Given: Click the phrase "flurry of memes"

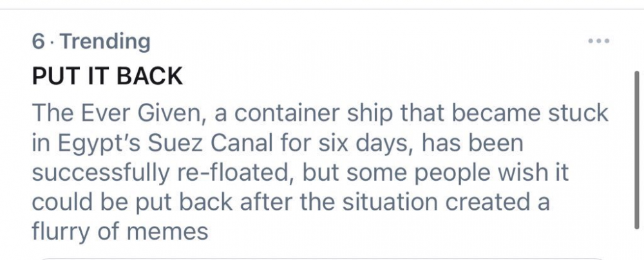Looking at the screenshot, I should point(119,231).
